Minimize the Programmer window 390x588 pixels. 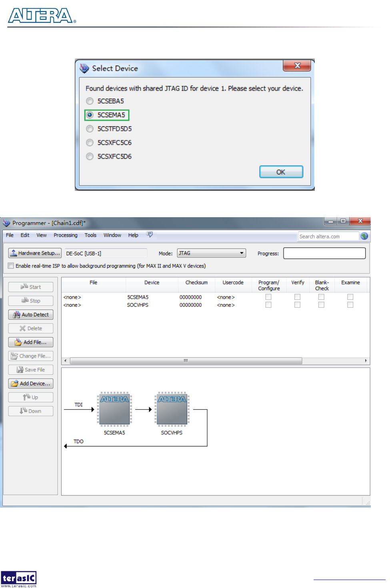tap(331, 221)
